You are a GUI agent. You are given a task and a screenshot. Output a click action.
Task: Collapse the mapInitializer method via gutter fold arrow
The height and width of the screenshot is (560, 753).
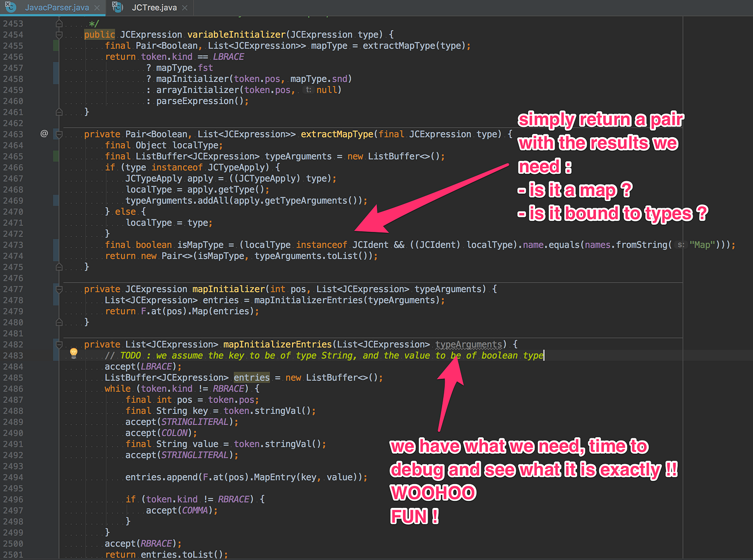[58, 288]
